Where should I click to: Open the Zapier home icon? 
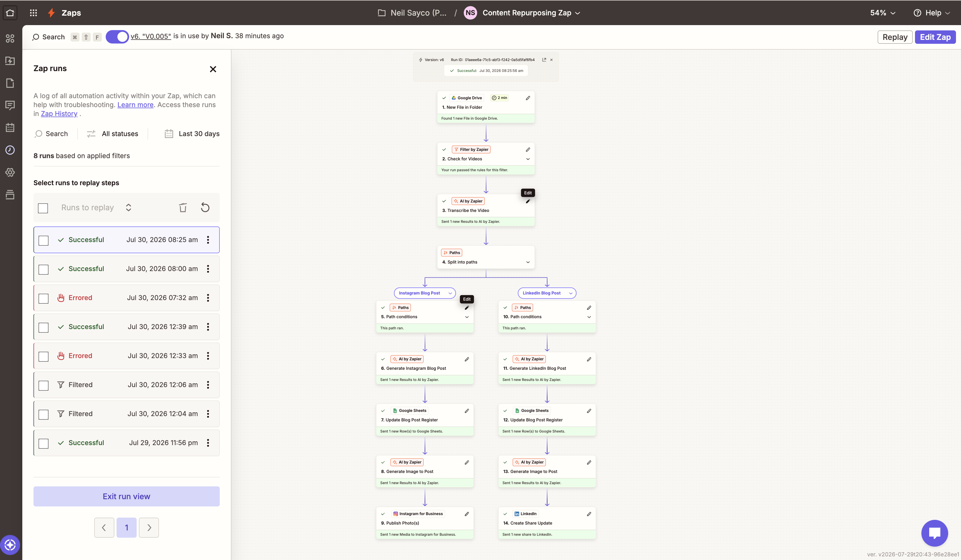[x=10, y=13]
